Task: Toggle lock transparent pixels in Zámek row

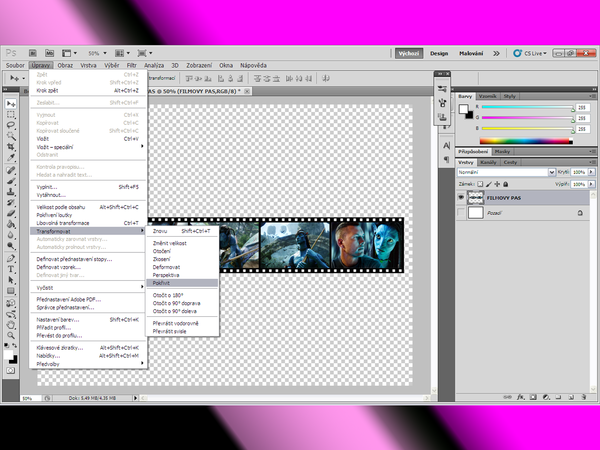Action: click(x=482, y=184)
